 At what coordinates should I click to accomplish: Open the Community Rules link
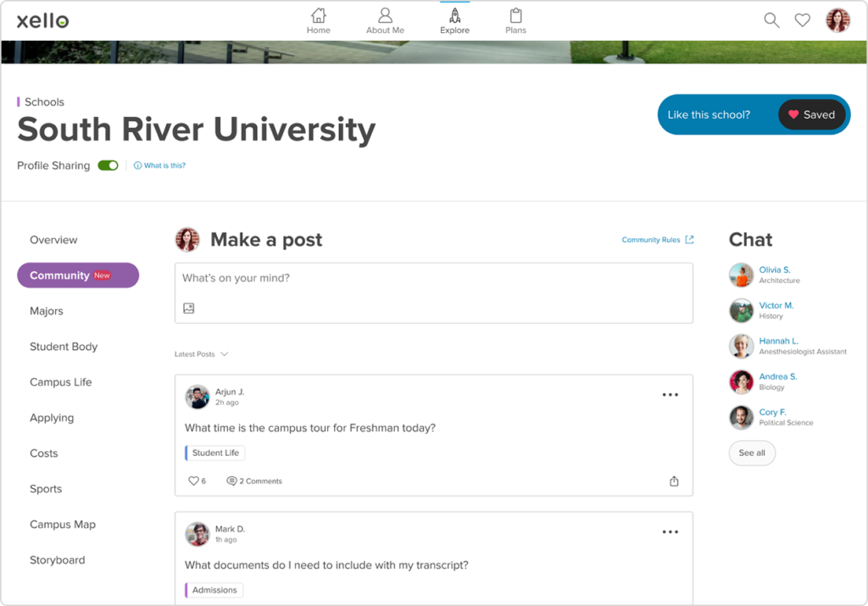pos(658,240)
